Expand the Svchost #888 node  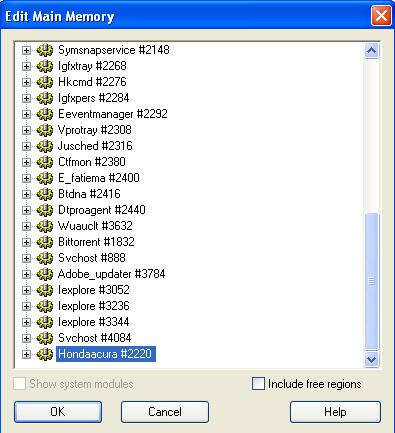(x=26, y=258)
